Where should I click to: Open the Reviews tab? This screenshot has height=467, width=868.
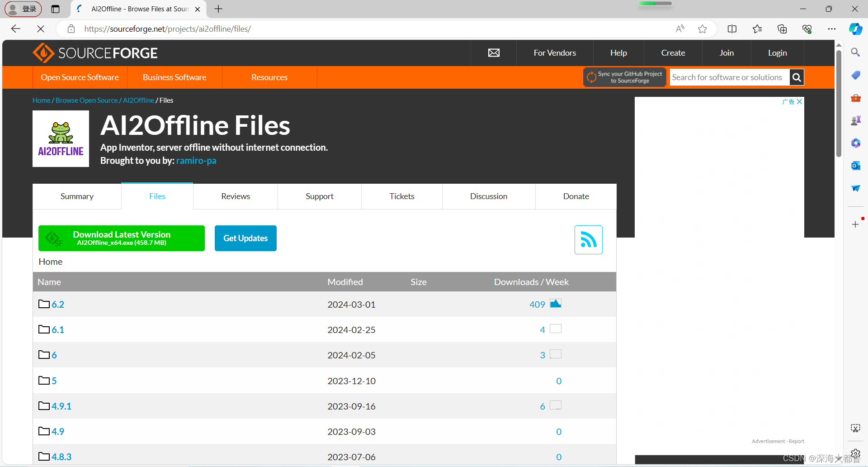click(236, 196)
